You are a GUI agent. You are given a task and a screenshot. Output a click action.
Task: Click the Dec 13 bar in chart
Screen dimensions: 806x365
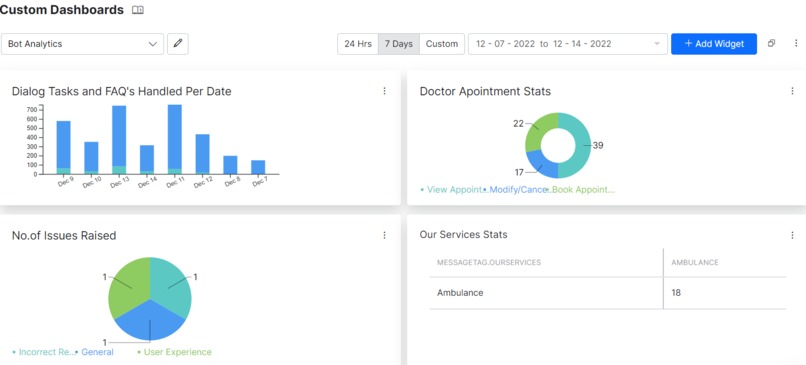pos(119,140)
